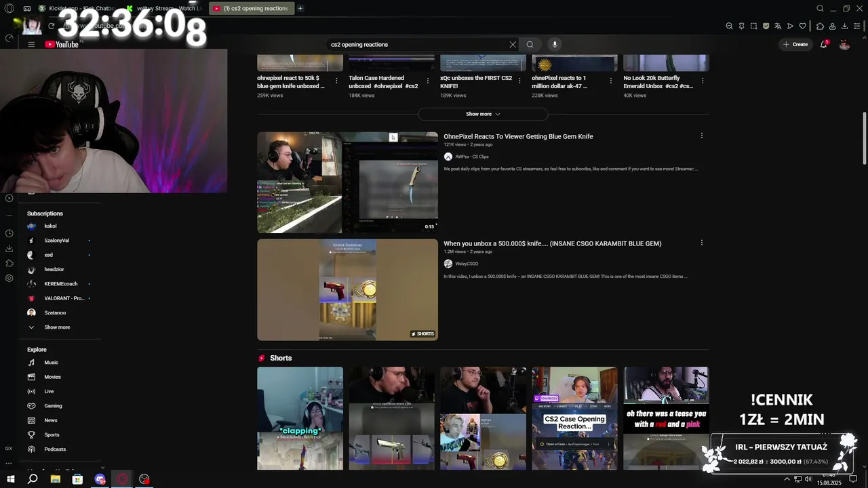Open the browser tab search magnifier

820,8
